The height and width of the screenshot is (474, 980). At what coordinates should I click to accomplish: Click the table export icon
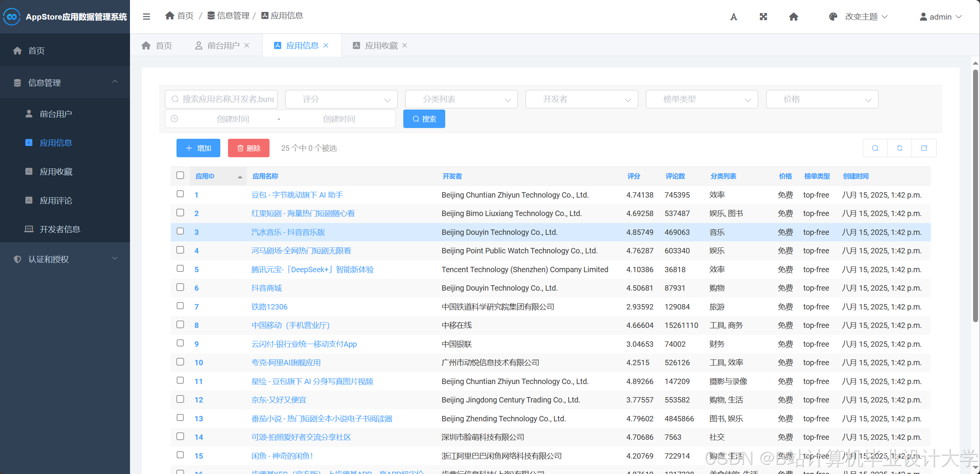click(924, 148)
